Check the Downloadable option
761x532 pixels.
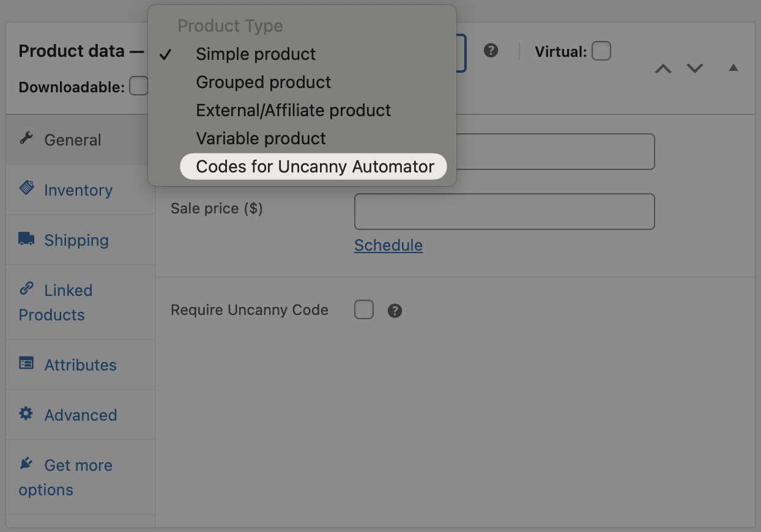pos(139,86)
